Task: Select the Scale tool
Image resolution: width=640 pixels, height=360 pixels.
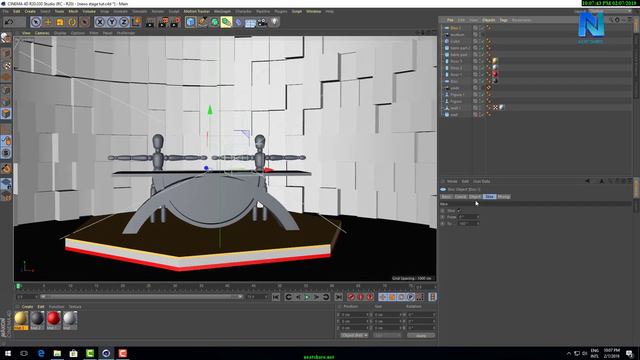Action: coord(60,22)
